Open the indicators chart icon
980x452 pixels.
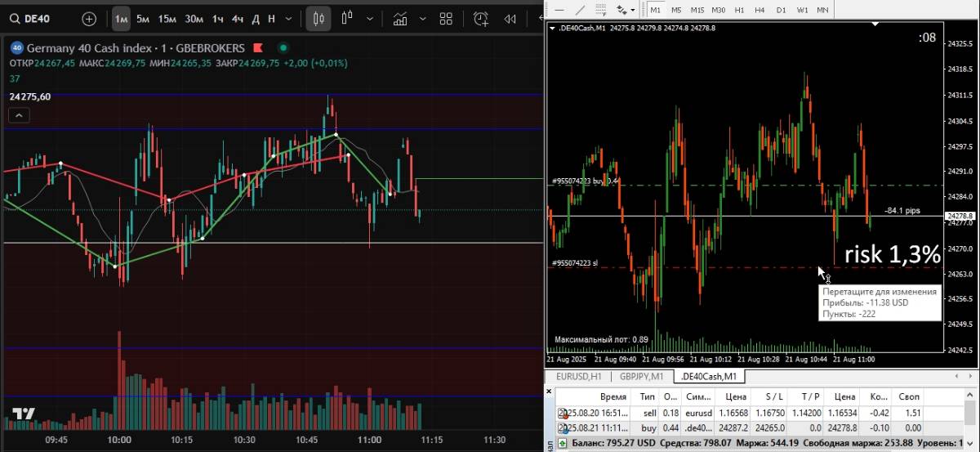[x=401, y=18]
